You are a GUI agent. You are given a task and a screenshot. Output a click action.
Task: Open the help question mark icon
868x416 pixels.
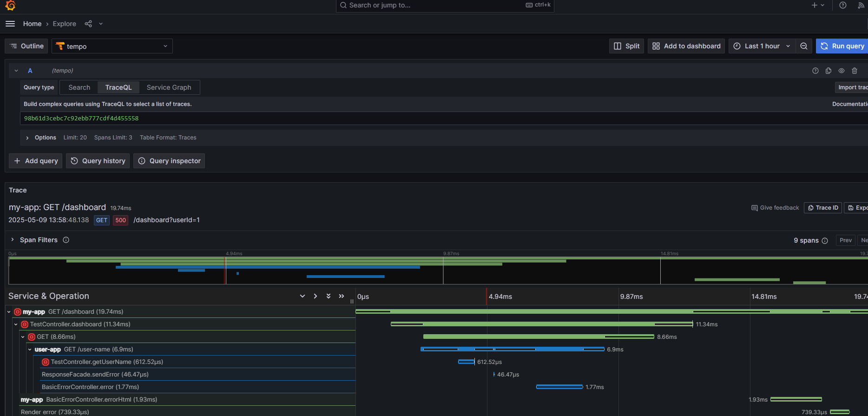[x=843, y=5]
